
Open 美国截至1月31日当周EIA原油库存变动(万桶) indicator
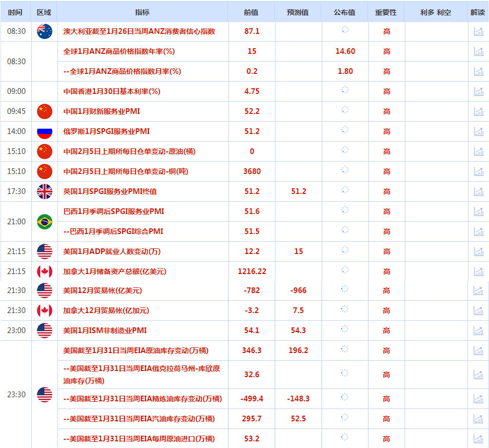pos(135,350)
